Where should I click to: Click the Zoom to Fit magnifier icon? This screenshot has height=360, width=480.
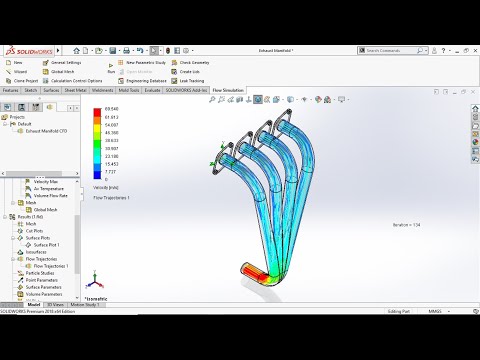212,99
